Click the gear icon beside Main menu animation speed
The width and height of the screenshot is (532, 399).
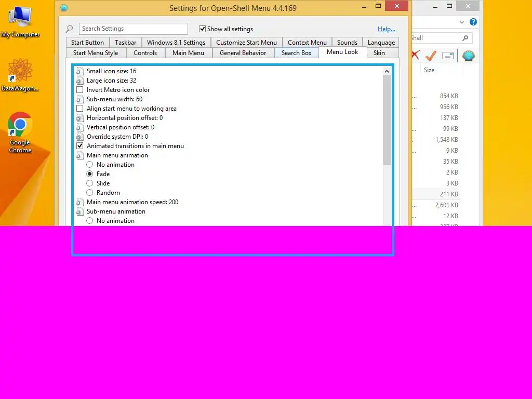click(x=79, y=202)
